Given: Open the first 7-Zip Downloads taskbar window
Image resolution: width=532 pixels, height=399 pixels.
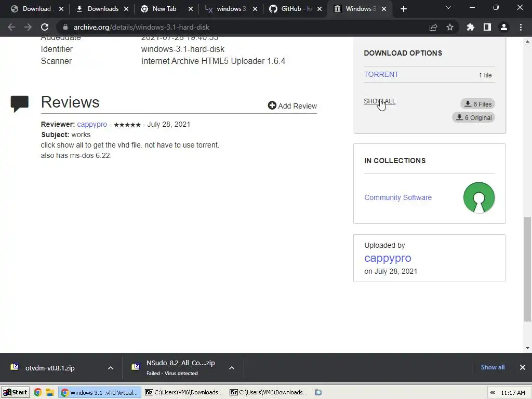Looking at the screenshot, I should tap(184, 393).
